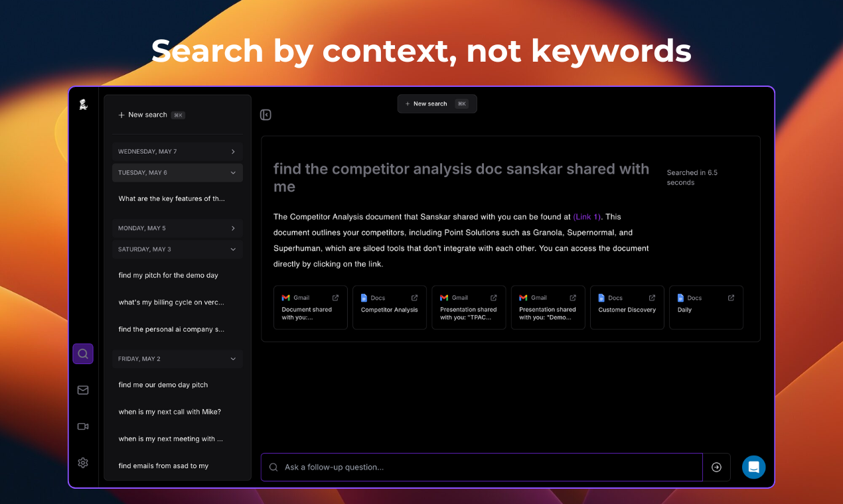Click the sidebar New search button
Viewport: 843px width, 504px height.
[x=151, y=115]
